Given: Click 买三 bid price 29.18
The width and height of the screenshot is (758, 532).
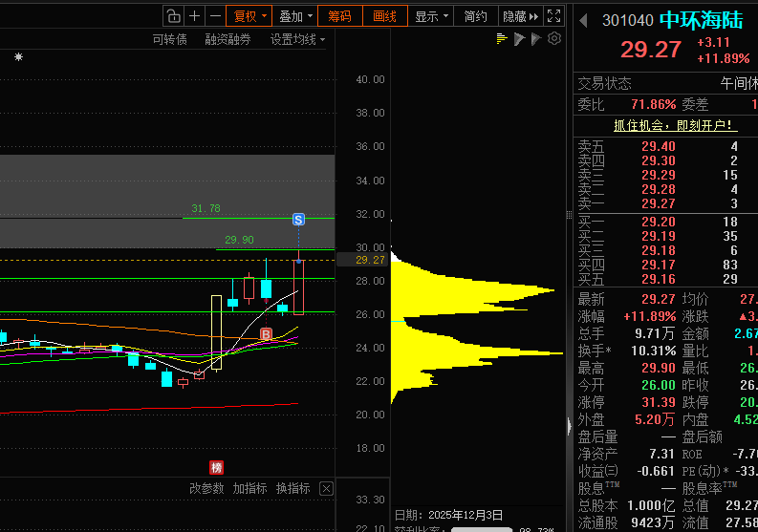Looking at the screenshot, I should tap(658, 250).
